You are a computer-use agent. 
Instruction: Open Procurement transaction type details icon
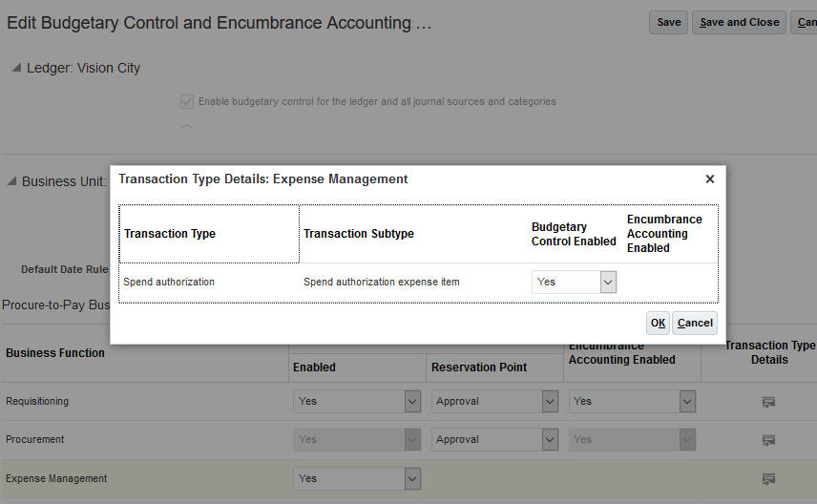pos(768,440)
